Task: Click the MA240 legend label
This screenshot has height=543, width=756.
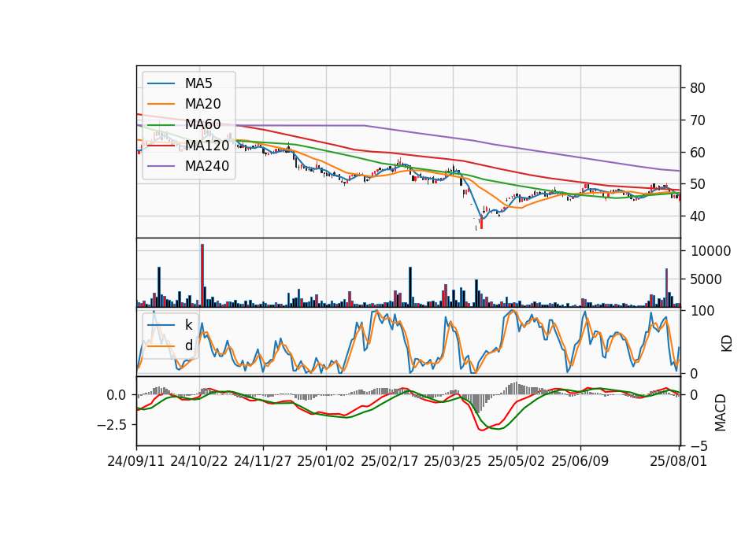Action: pos(207,166)
